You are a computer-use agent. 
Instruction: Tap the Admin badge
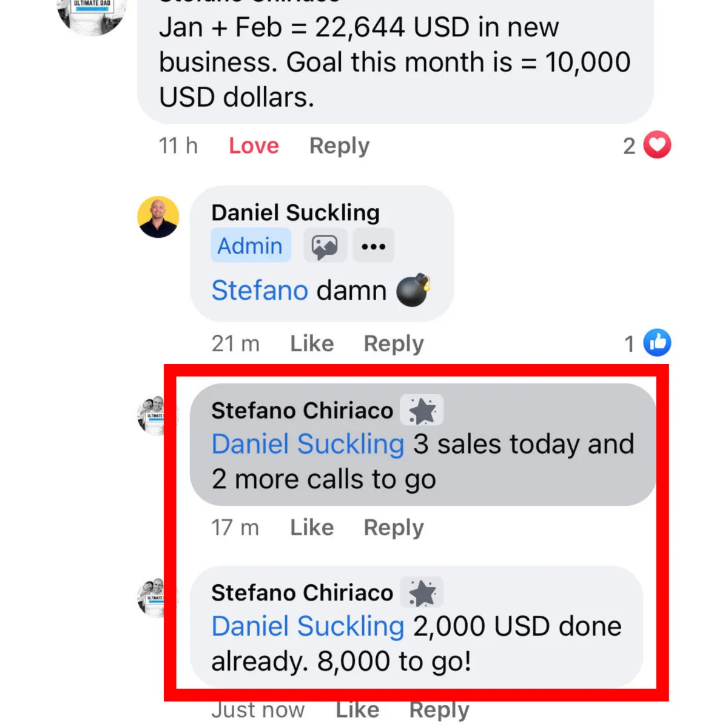251,246
